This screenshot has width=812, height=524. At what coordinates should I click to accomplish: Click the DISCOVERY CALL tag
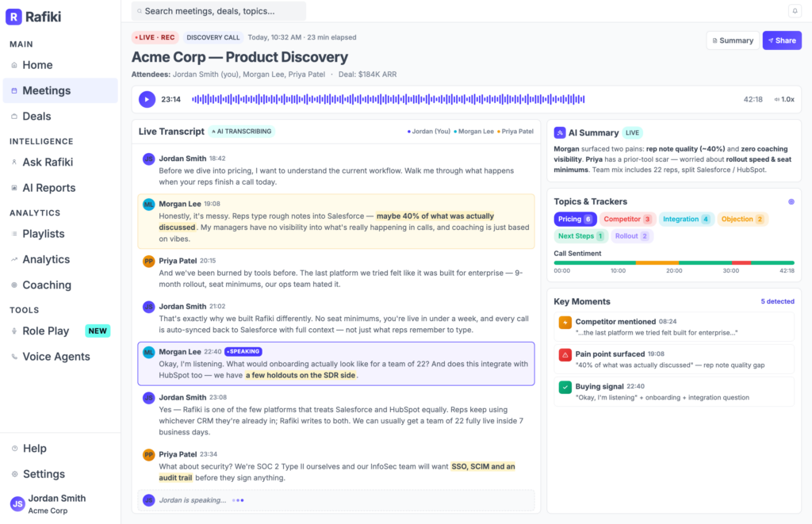click(x=213, y=37)
